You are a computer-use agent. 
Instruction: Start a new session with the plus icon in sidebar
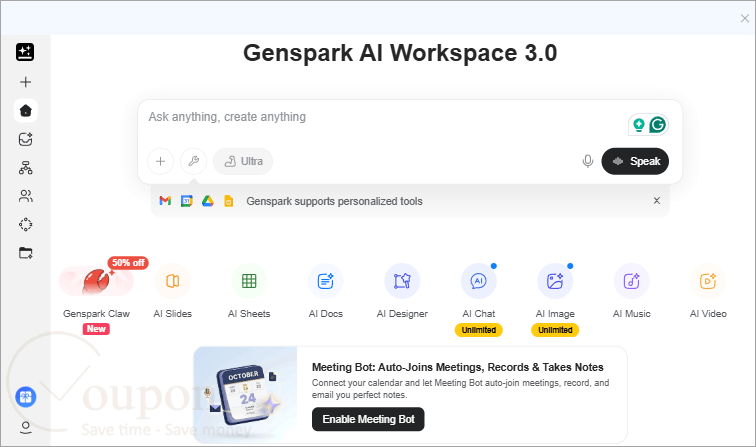pyautogui.click(x=26, y=82)
